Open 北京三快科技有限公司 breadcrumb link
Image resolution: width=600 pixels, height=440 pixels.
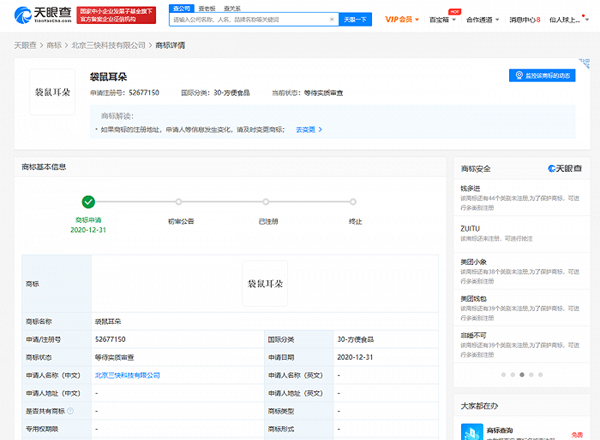(109, 45)
